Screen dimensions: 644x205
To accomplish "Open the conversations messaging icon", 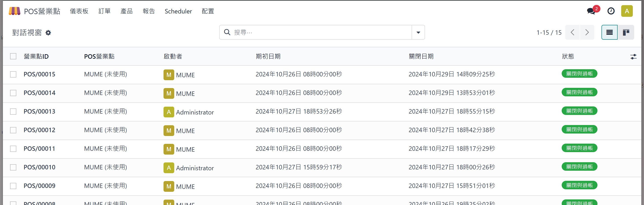I will 591,11.
